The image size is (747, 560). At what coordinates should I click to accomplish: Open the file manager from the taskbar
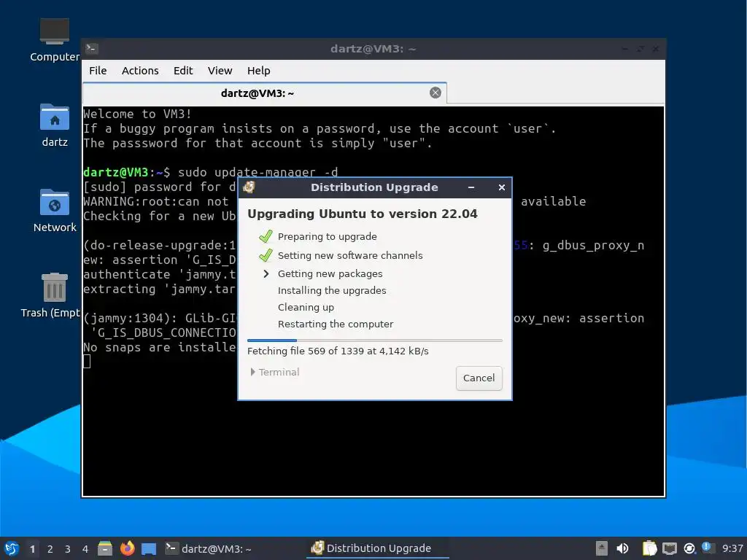tap(105, 548)
